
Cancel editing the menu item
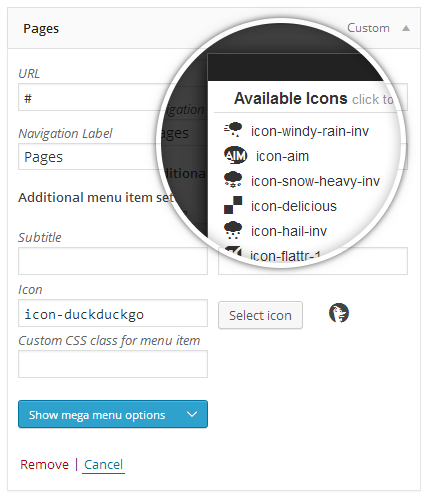coord(103,464)
